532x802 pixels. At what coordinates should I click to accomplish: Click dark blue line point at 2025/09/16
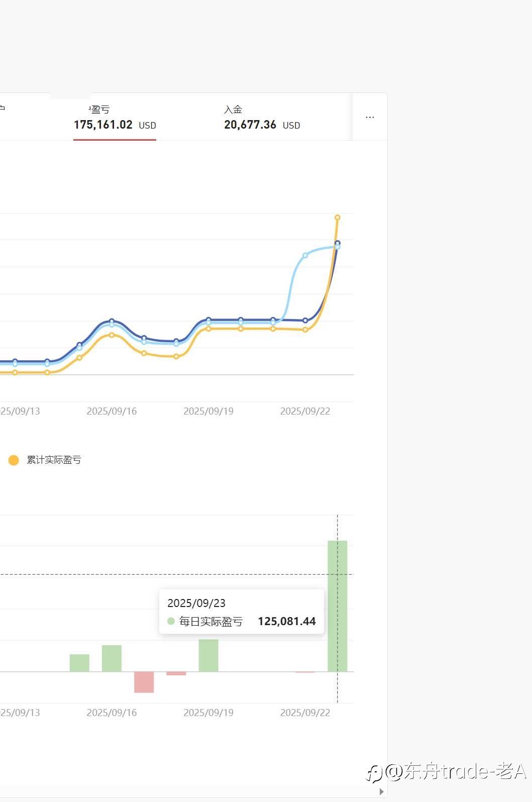[x=112, y=321]
